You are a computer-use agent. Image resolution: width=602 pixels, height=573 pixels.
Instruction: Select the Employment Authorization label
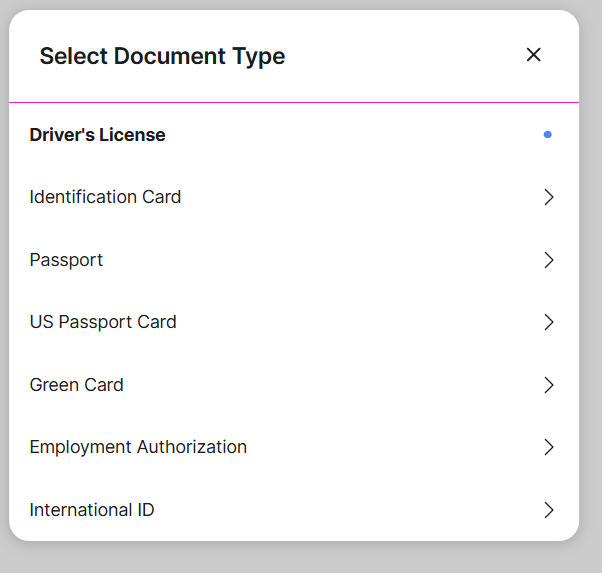138,447
